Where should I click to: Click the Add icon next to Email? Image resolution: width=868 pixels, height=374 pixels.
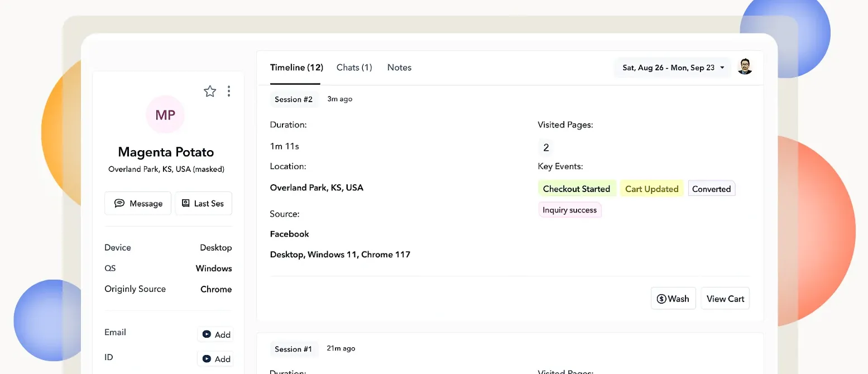click(x=207, y=334)
